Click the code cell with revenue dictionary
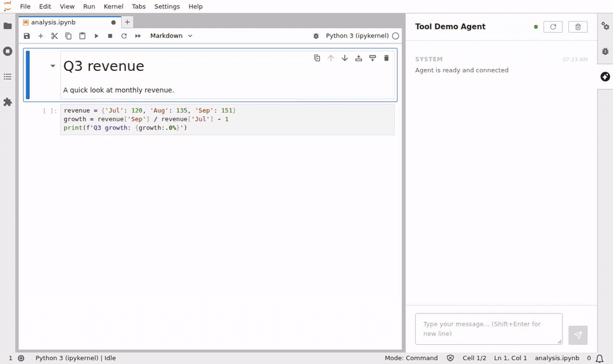613x364 pixels. coord(227,119)
